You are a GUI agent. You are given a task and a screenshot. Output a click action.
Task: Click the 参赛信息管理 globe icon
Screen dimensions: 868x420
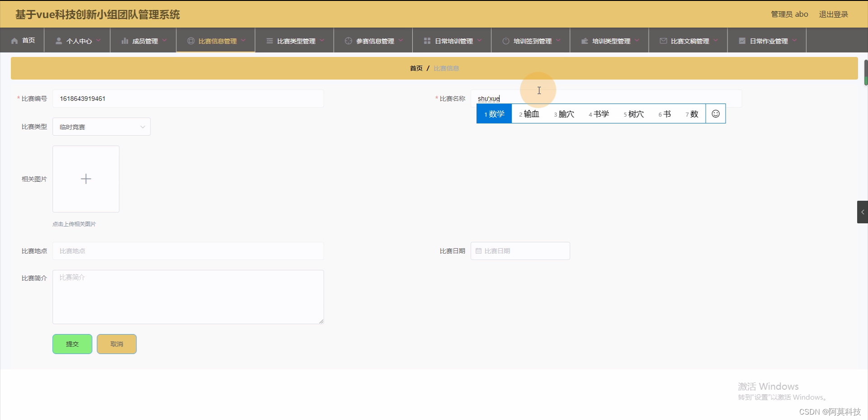tap(347, 40)
